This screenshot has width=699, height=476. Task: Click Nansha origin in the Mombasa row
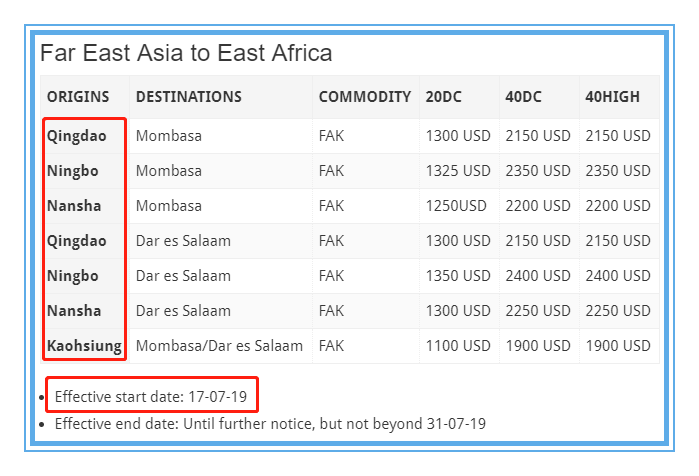pyautogui.click(x=73, y=206)
